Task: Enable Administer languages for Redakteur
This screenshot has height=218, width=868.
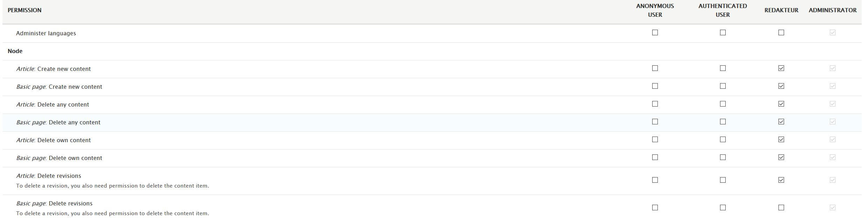Action: coord(781,32)
